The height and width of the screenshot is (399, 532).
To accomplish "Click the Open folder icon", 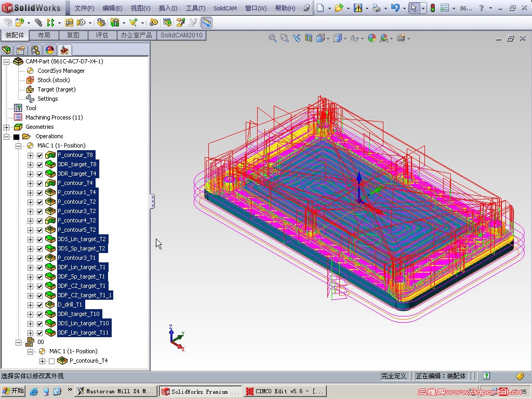I will (339, 8).
